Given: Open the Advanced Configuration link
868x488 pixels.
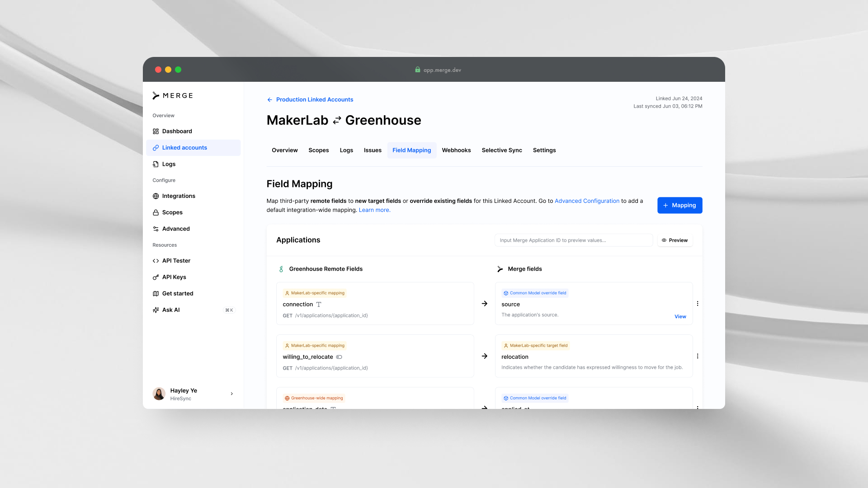Looking at the screenshot, I should (587, 201).
